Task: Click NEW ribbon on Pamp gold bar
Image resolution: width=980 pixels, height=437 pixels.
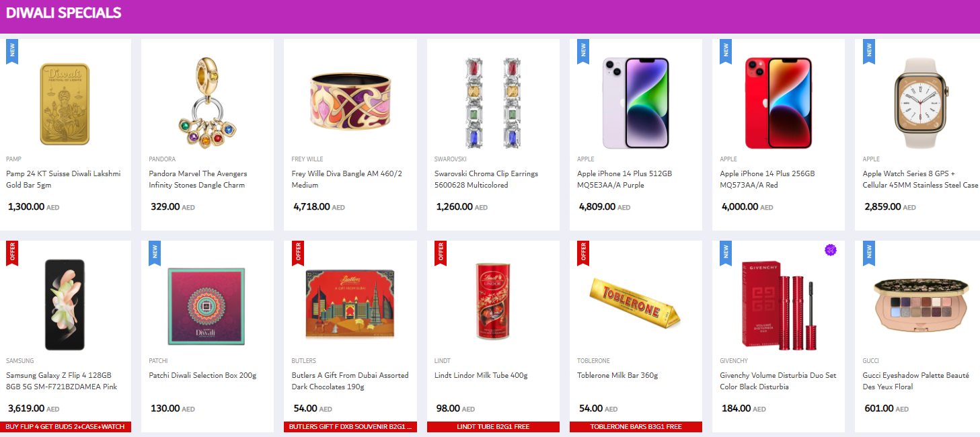Action: point(12,51)
